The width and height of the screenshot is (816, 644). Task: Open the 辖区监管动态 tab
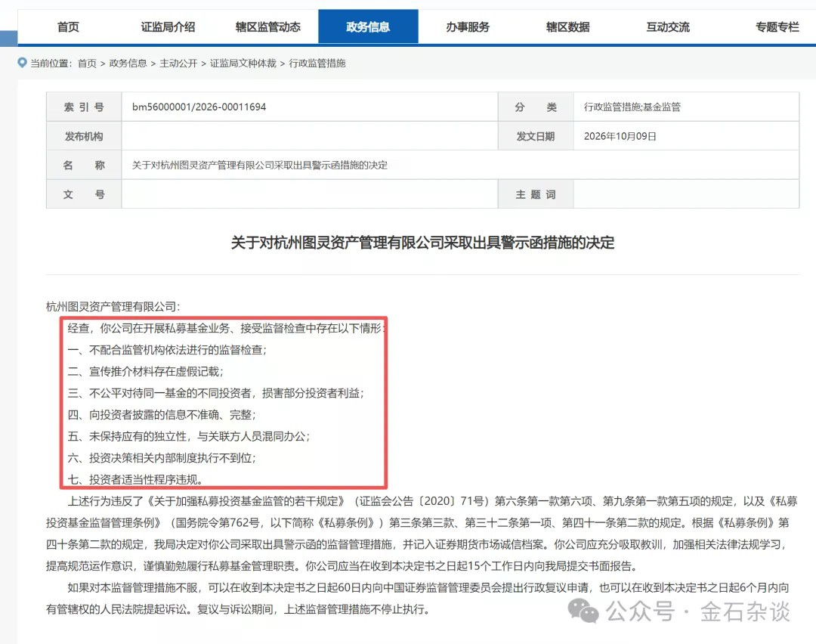pyautogui.click(x=268, y=27)
